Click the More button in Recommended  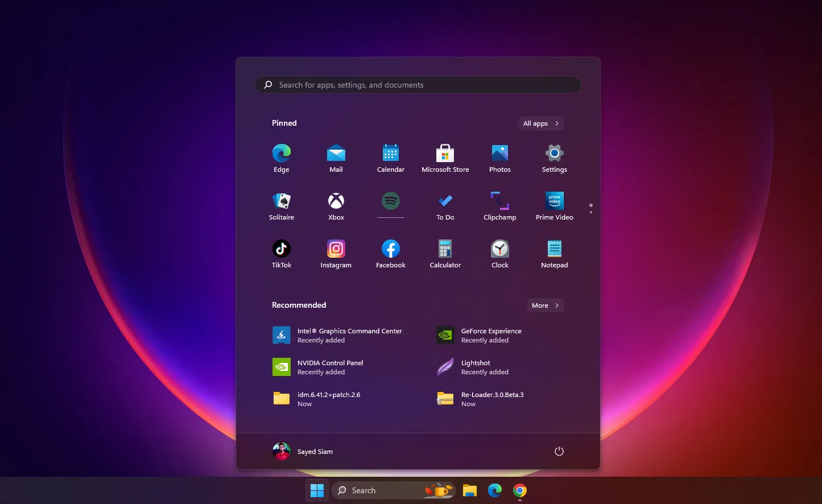[x=546, y=305]
